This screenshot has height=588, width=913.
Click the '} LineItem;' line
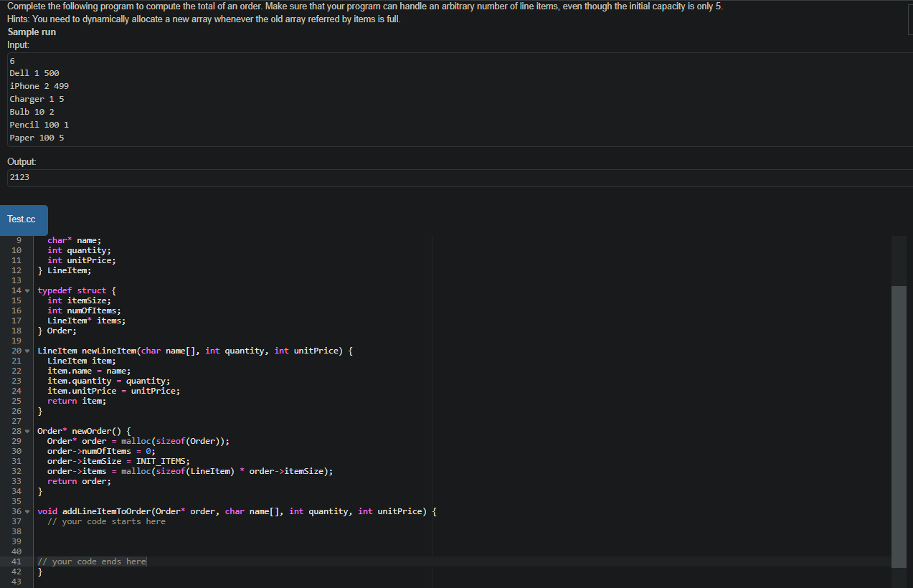(x=65, y=270)
